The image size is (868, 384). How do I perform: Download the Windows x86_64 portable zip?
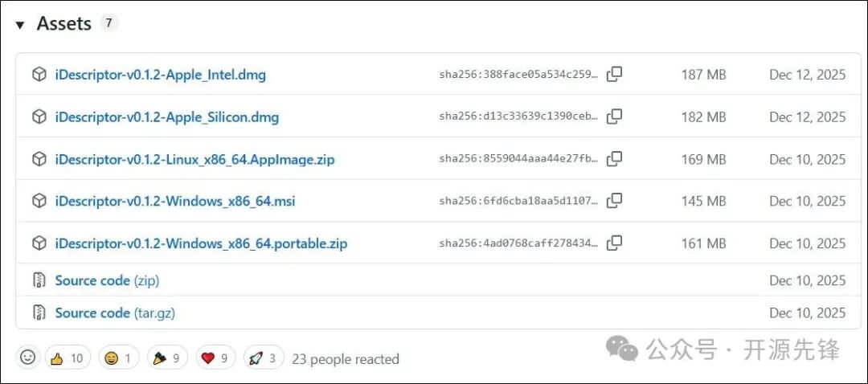click(x=201, y=243)
